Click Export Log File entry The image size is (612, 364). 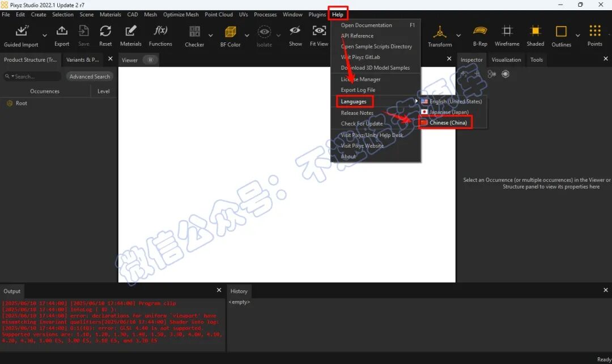pos(358,89)
